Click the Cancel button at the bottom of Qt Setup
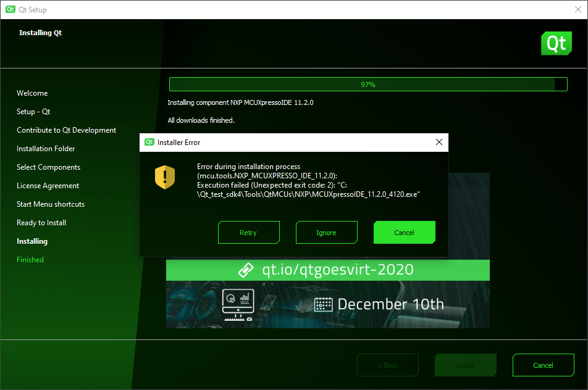Viewport: 588px width, 390px height. coord(543,365)
